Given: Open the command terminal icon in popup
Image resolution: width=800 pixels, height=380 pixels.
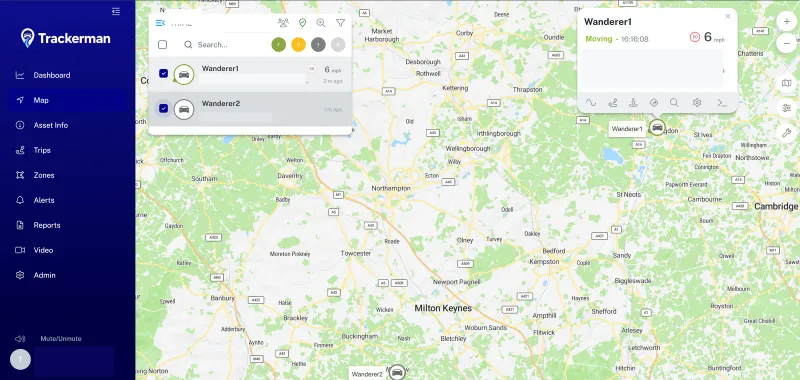Looking at the screenshot, I should 721,103.
